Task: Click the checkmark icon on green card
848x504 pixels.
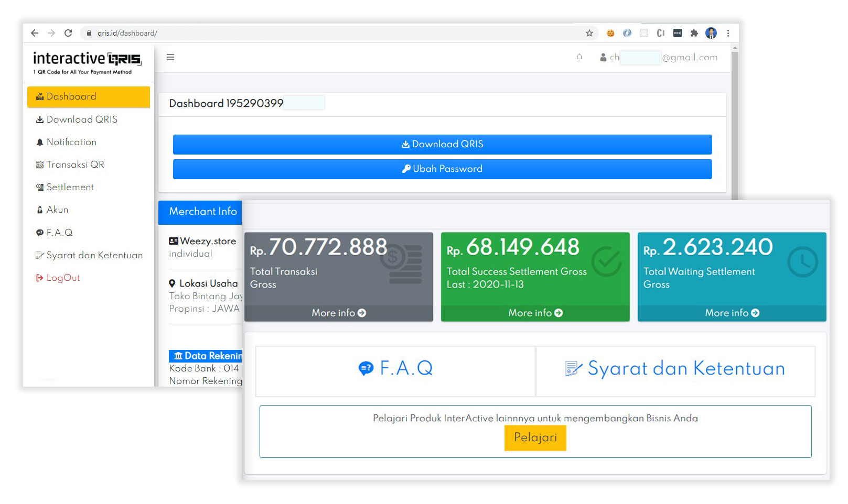Action: (x=607, y=261)
